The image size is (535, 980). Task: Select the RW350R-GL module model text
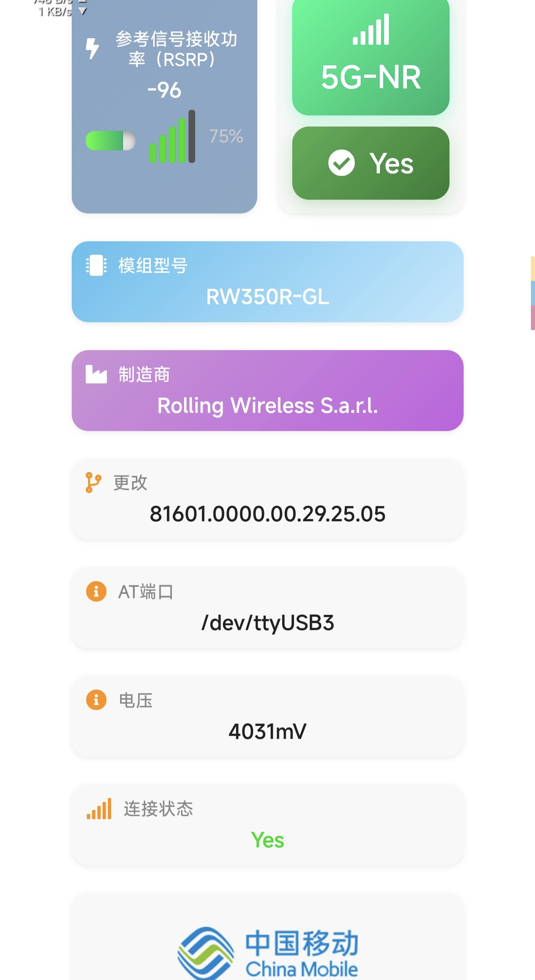click(x=267, y=297)
